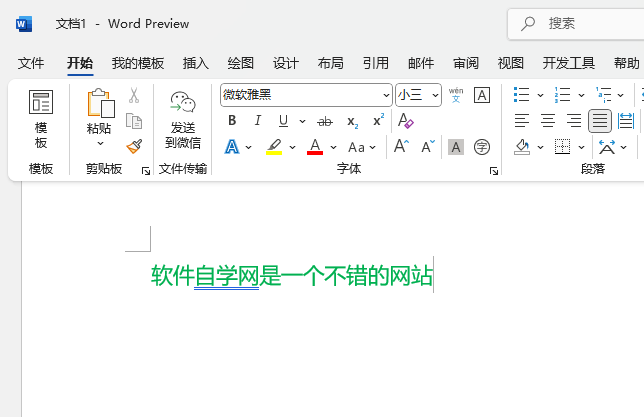The image size is (644, 417).
Task: Open the 文件 menu
Action: point(31,63)
